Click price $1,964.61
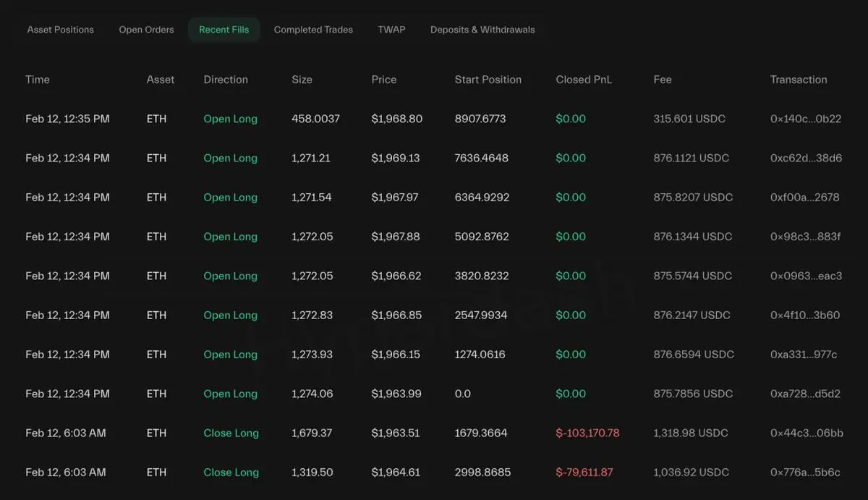This screenshot has width=868, height=500. [395, 472]
